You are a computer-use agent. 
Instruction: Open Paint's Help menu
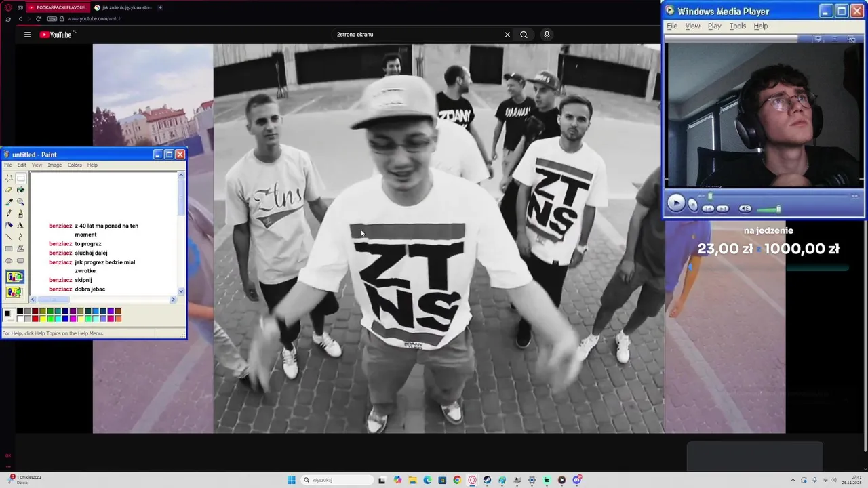coord(92,165)
